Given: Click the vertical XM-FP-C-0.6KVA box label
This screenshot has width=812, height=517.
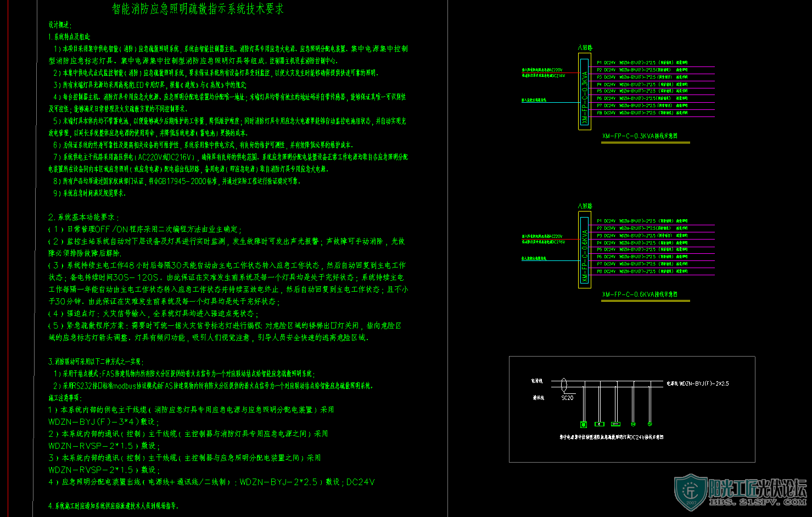Looking at the screenshot, I should (585, 256).
